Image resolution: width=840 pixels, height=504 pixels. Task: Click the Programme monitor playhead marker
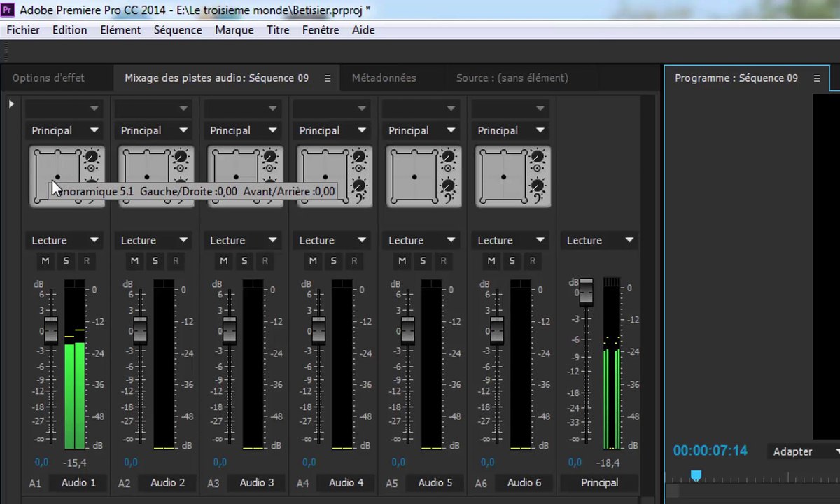[x=696, y=476]
